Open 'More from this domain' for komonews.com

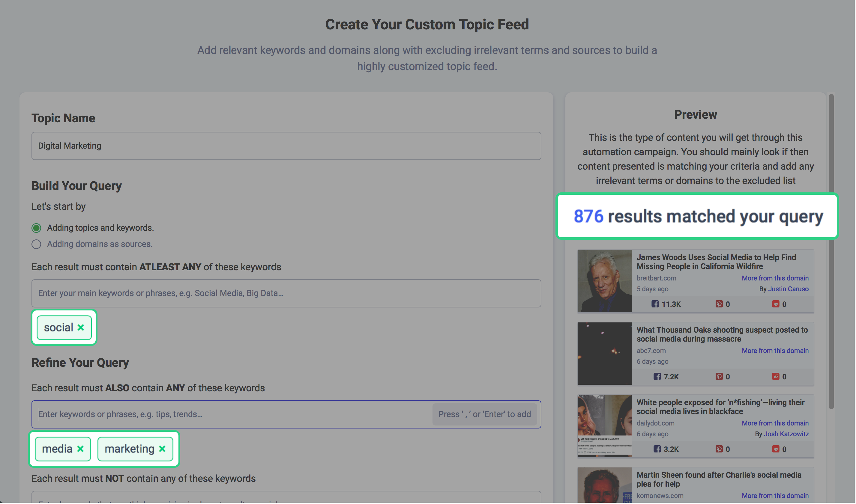point(775,497)
